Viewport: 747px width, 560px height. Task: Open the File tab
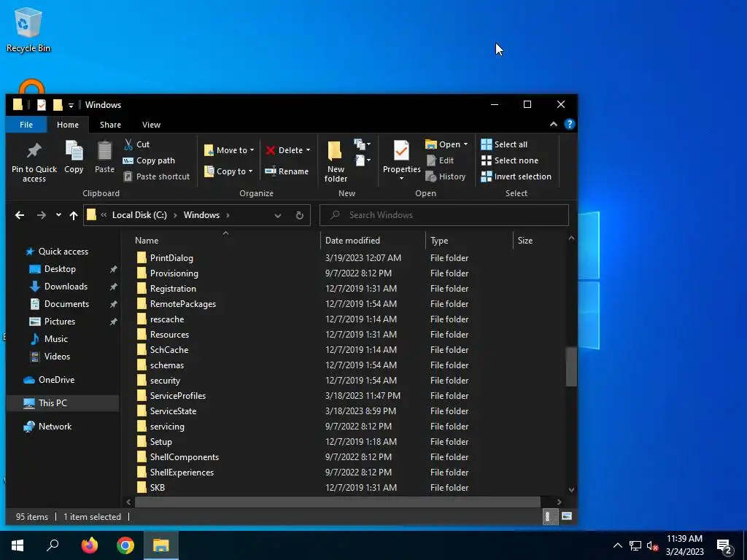[x=26, y=125]
